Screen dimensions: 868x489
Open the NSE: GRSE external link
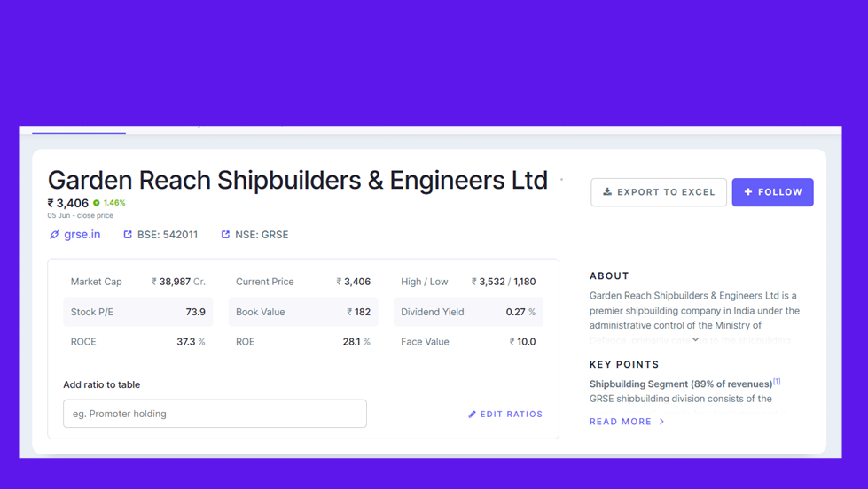coord(262,235)
